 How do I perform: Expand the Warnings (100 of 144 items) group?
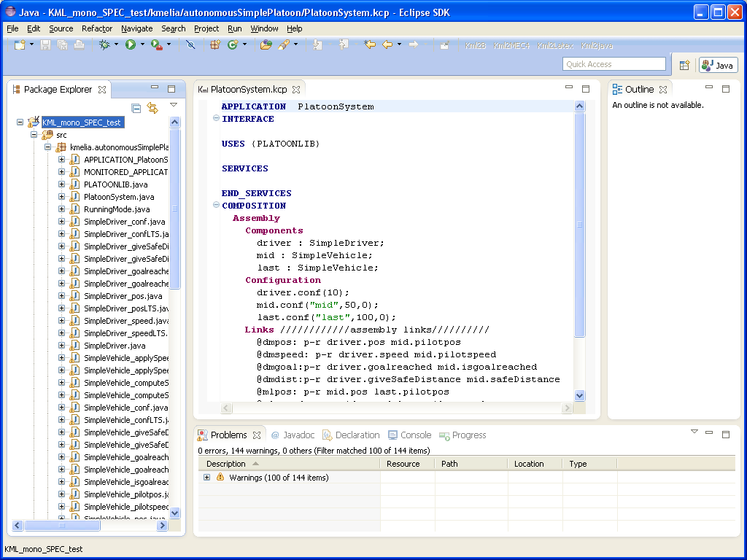pyautogui.click(x=207, y=478)
